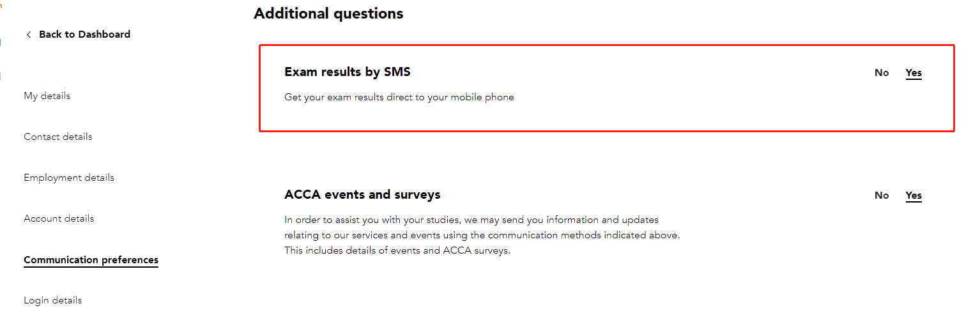This screenshot has width=980, height=322.
Task: Click the partial orange icon at top-left edge
Action: pos(1,6)
